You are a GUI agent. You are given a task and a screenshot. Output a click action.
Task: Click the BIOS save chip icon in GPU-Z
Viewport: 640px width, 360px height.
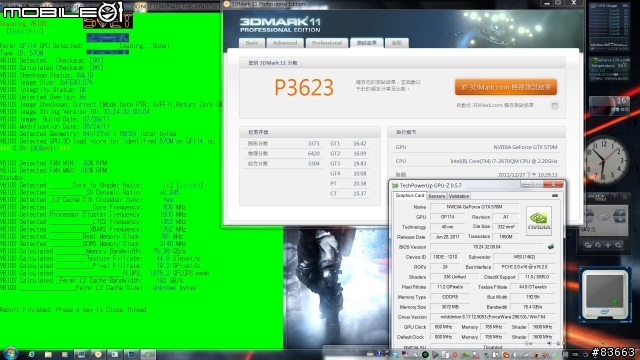pyautogui.click(x=551, y=247)
